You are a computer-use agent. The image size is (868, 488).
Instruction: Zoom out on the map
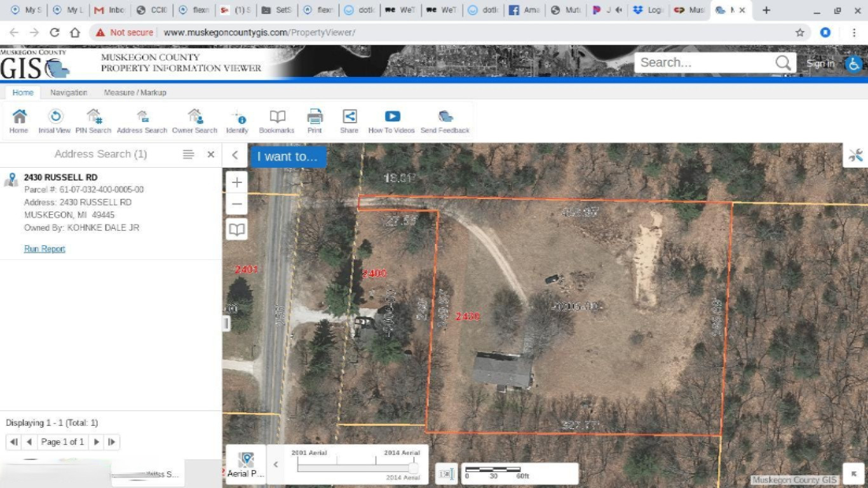coord(237,204)
